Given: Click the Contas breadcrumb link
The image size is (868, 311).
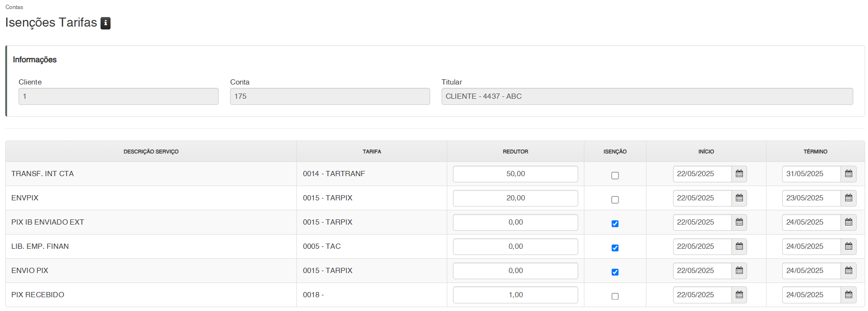Looking at the screenshot, I should (x=14, y=7).
